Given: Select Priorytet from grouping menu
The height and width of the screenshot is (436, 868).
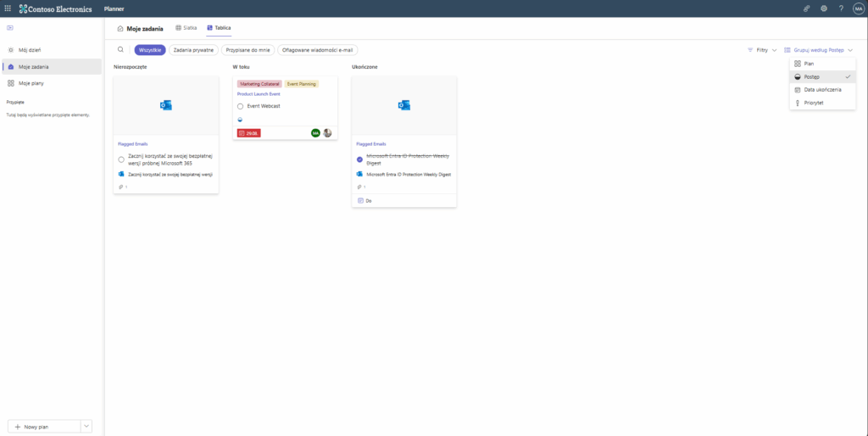Looking at the screenshot, I should pos(813,103).
